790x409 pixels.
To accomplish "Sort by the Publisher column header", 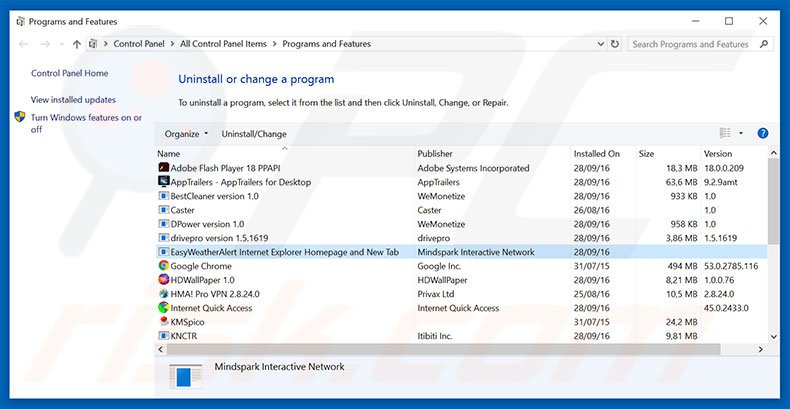I will (x=493, y=154).
